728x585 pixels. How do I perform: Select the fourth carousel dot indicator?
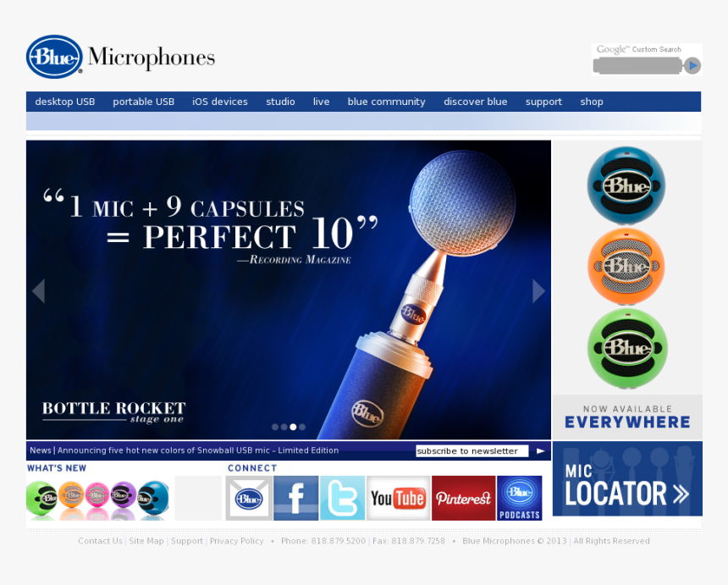pyautogui.click(x=301, y=427)
